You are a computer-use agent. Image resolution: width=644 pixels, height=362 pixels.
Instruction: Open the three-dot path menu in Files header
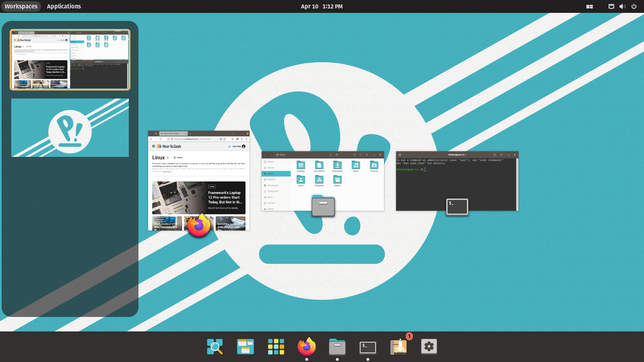point(330,155)
